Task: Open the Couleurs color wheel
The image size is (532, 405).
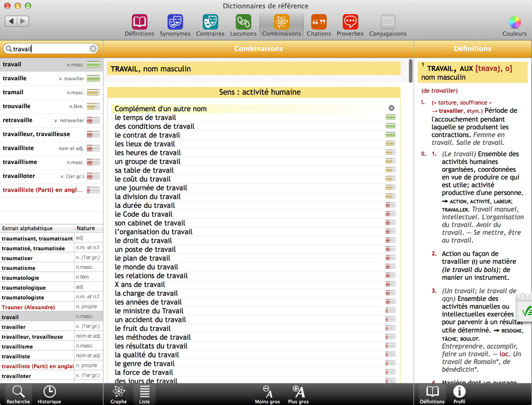Action: coord(514,26)
